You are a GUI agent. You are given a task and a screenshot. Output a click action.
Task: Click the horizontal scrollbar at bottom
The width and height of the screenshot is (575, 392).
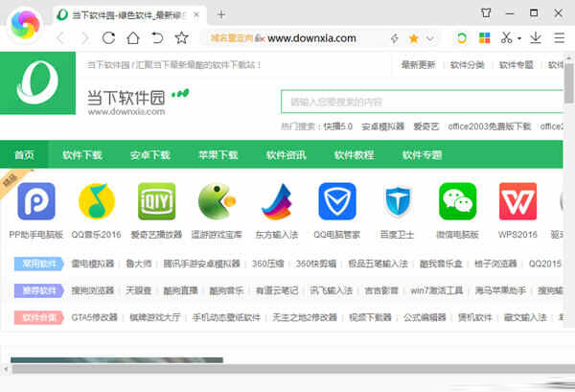click(293, 369)
